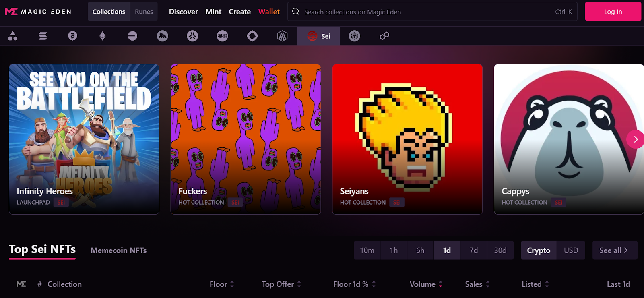
Task: Open the Polygon chain icon
Action: 384,36
